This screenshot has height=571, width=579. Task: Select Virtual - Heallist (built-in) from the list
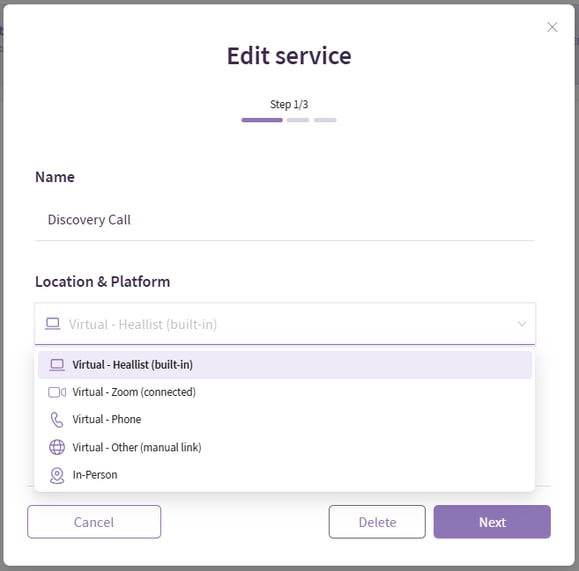click(285, 365)
